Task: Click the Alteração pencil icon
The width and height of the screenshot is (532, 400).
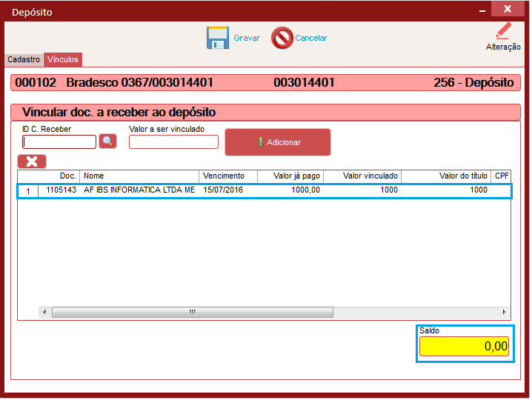Action: coord(504,31)
